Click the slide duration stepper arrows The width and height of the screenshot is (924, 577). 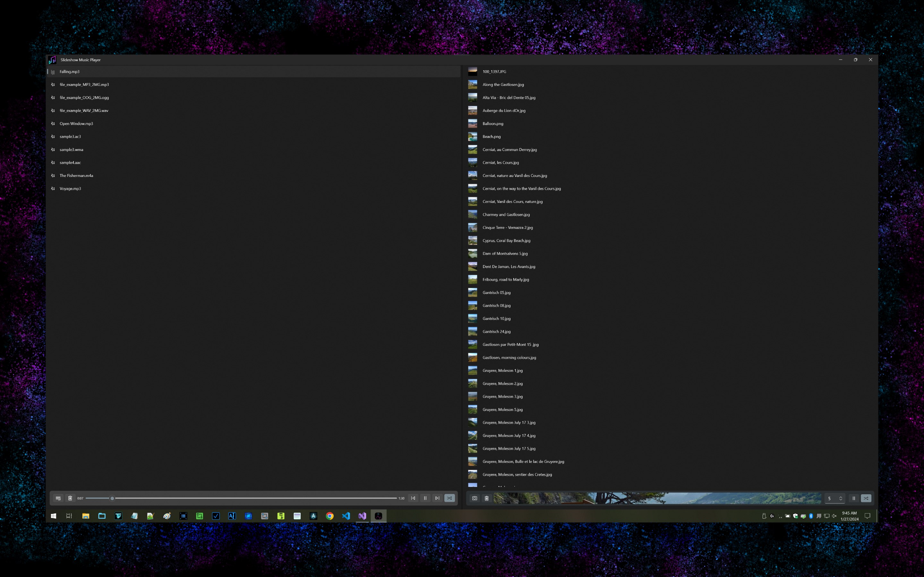(x=840, y=498)
